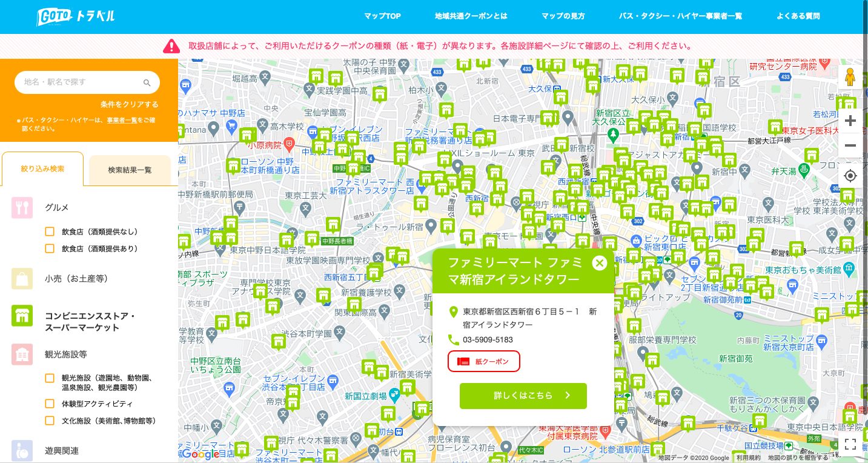This screenshot has height=463, width=868.
Task: Open Street View pegman control
Action: click(850, 78)
